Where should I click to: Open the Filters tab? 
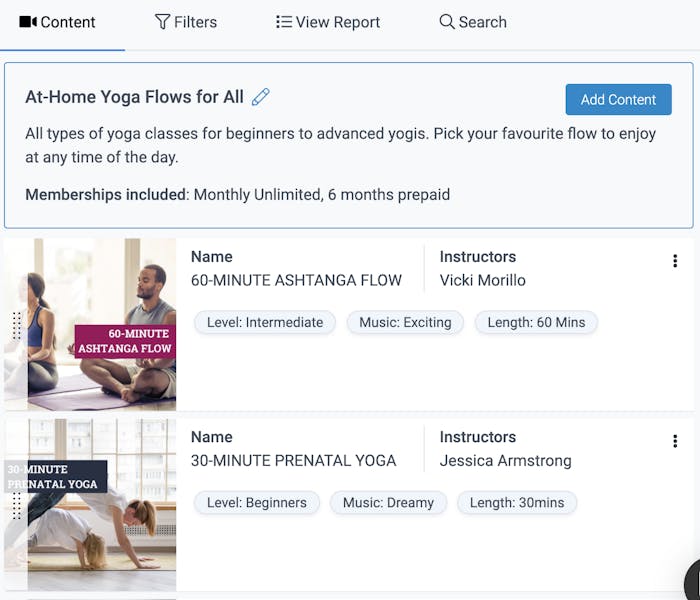(186, 22)
